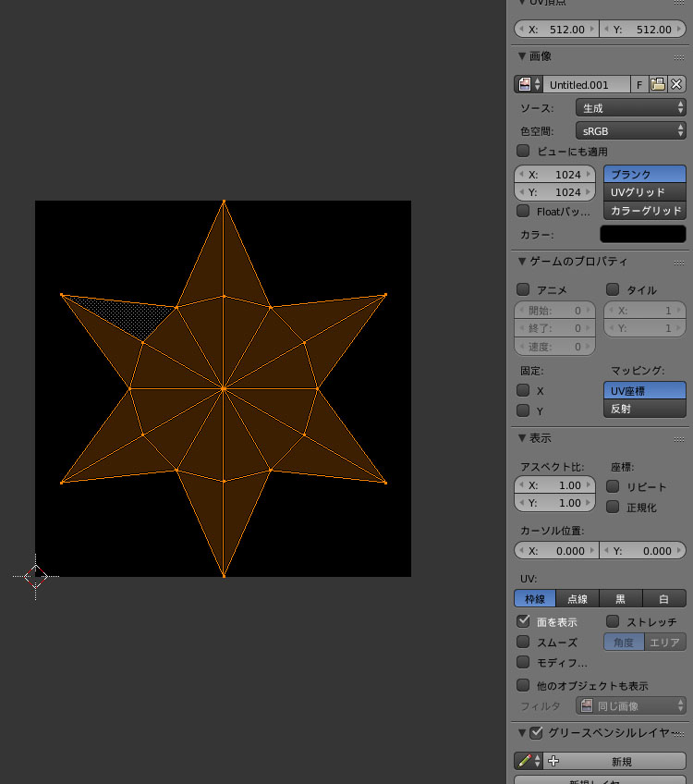This screenshot has width=693, height=784.
Task: Click 同じ画像 filter image icon
Action: pyautogui.click(x=587, y=705)
